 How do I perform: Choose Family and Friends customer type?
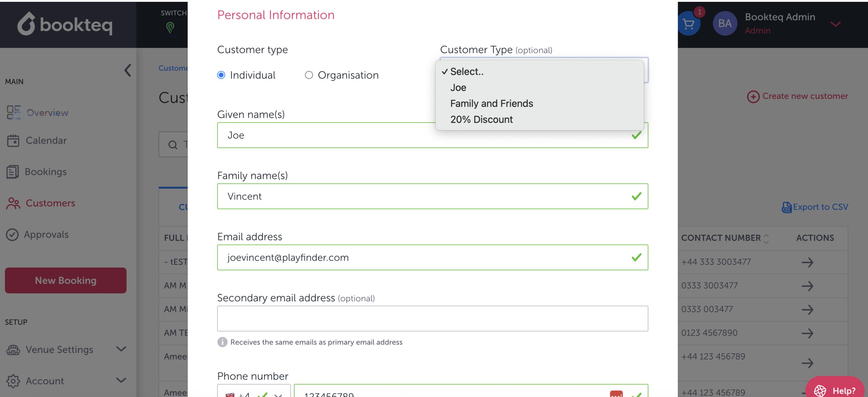click(x=491, y=103)
